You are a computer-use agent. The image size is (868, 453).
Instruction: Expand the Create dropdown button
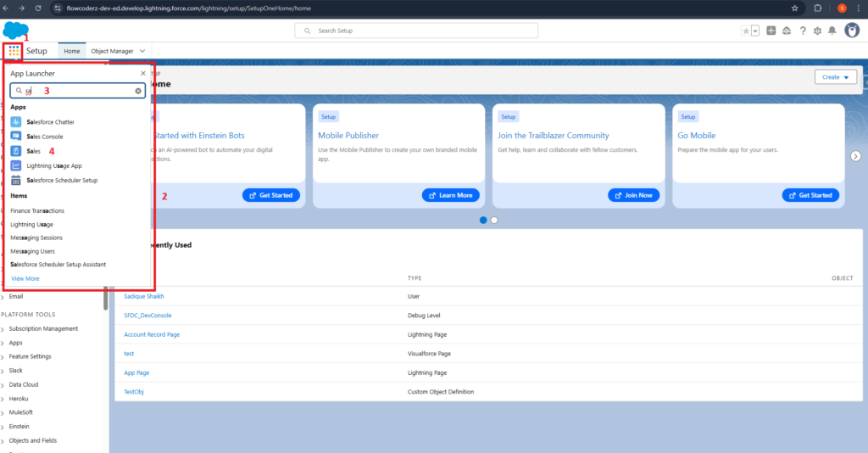pyautogui.click(x=836, y=77)
